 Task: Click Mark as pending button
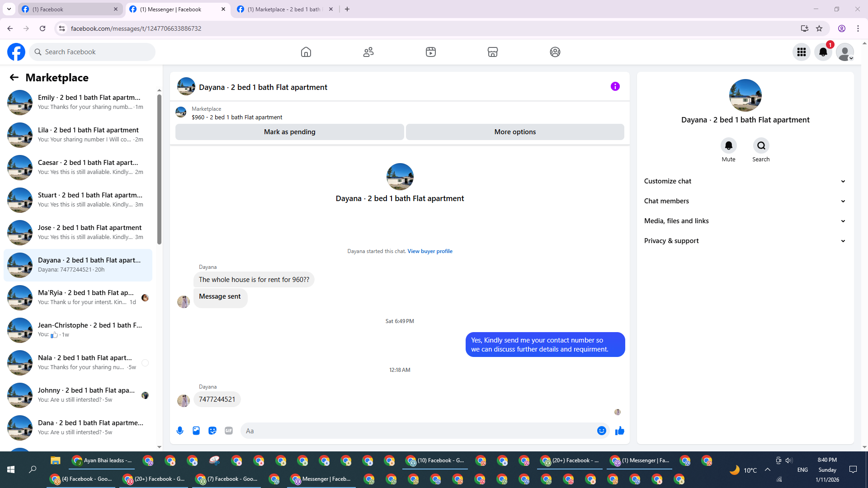click(x=290, y=132)
